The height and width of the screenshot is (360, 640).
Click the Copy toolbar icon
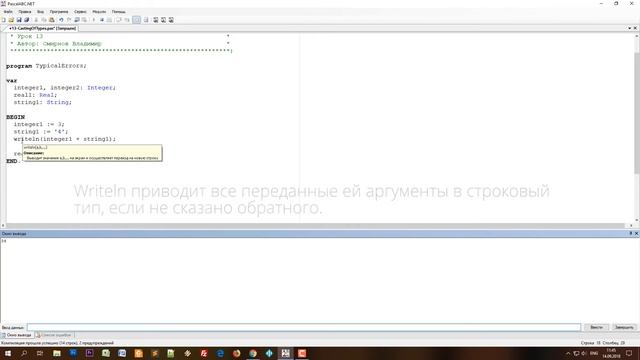pyautogui.click(x=44, y=20)
